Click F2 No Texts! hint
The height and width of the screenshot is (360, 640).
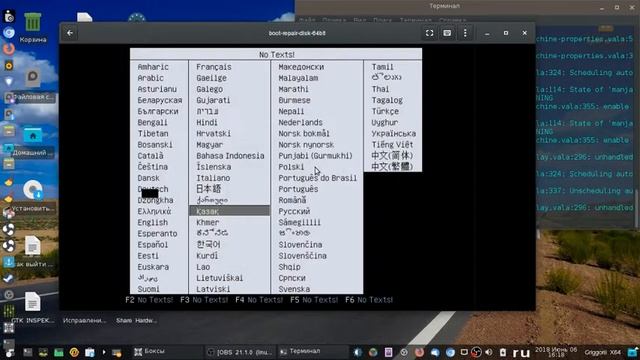click(x=149, y=300)
